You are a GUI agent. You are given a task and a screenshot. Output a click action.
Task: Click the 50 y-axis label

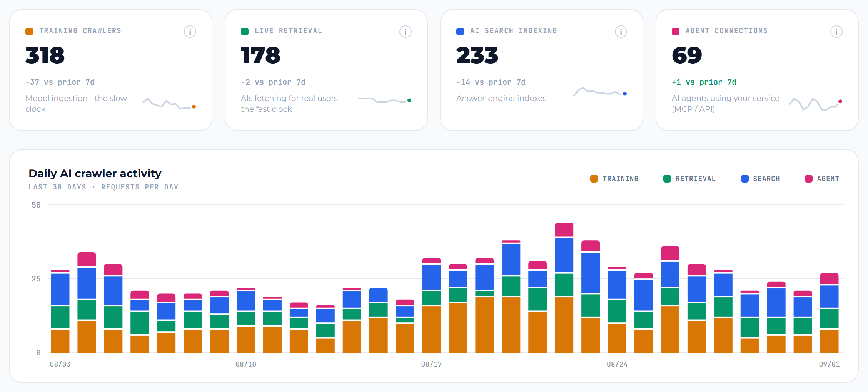pyautogui.click(x=36, y=205)
